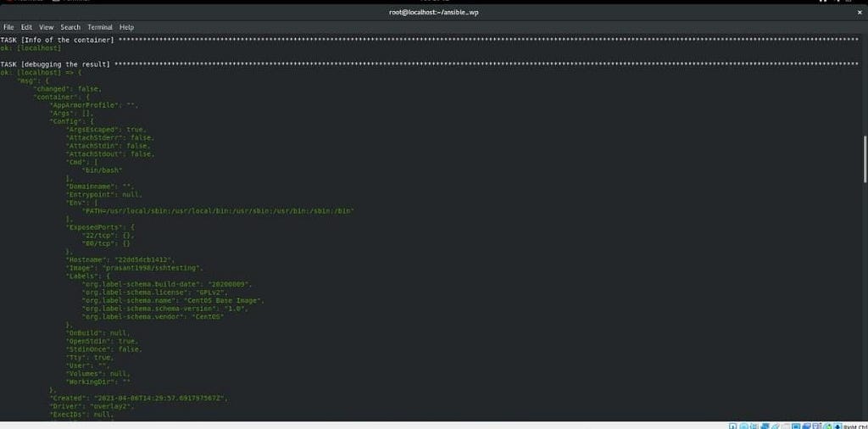Click the "ArgsEscaped": true line
Screen dimensions: 868x429
106,130
